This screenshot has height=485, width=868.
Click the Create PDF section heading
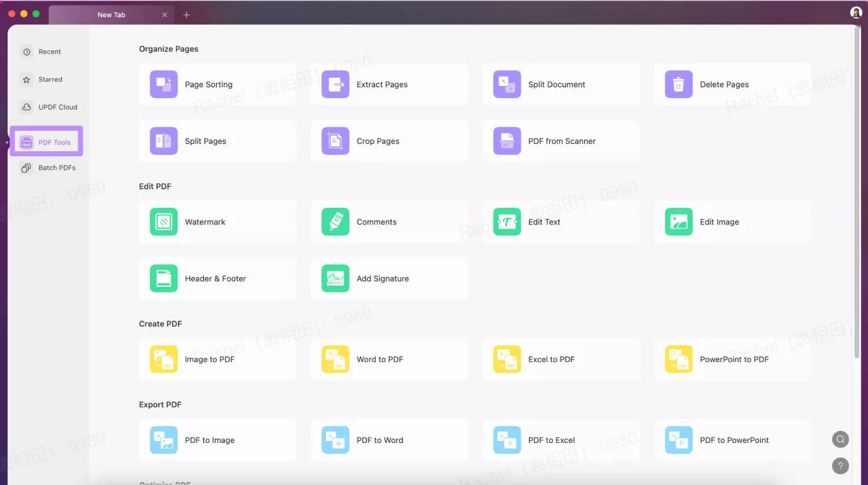[x=161, y=324]
